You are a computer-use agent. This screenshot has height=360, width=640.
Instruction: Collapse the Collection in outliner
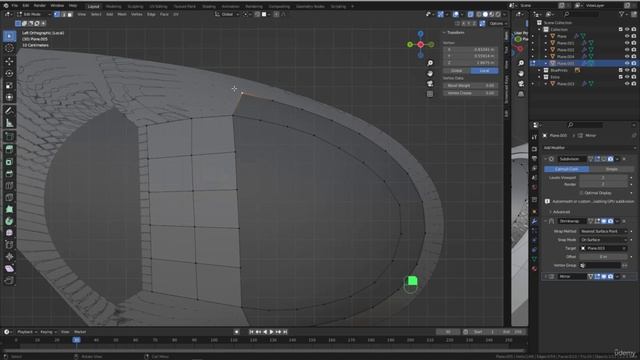(x=540, y=29)
